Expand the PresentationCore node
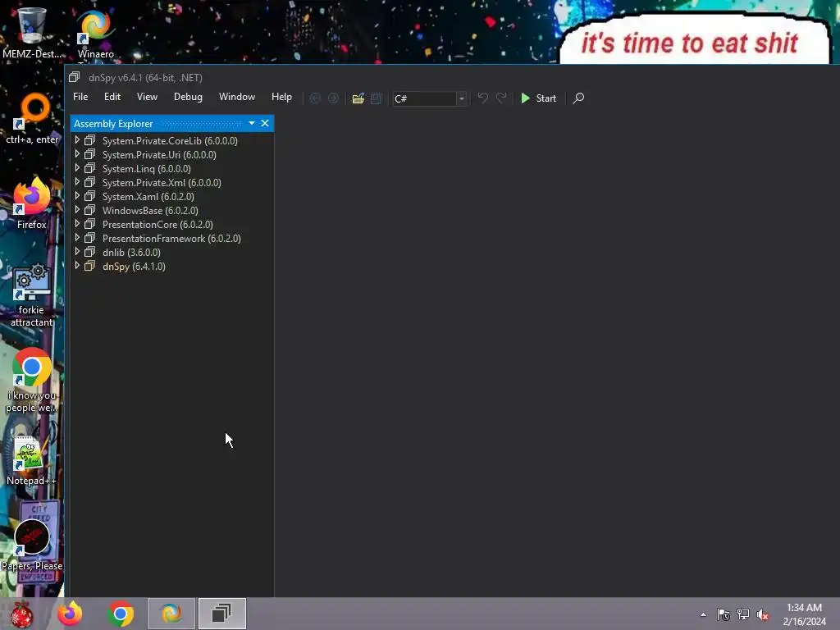 [x=77, y=223]
